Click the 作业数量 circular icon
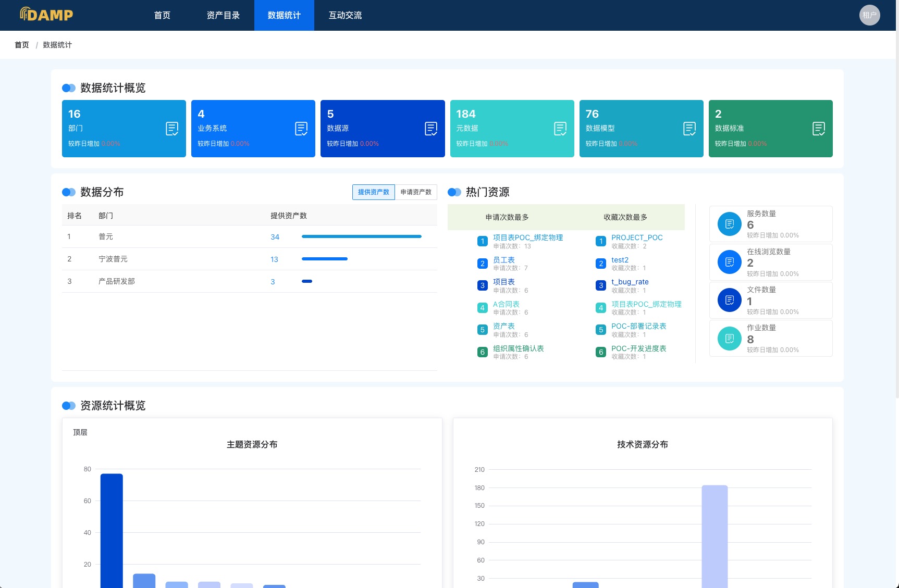 coord(729,339)
